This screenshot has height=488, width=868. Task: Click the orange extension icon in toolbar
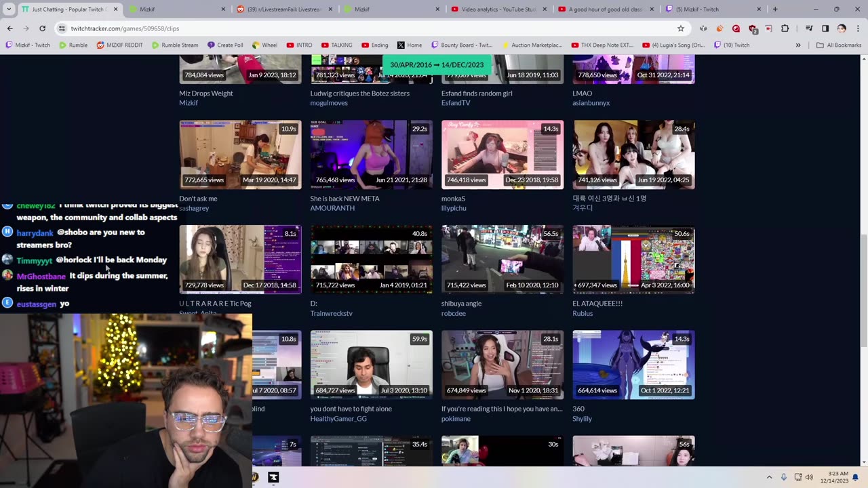click(x=719, y=28)
